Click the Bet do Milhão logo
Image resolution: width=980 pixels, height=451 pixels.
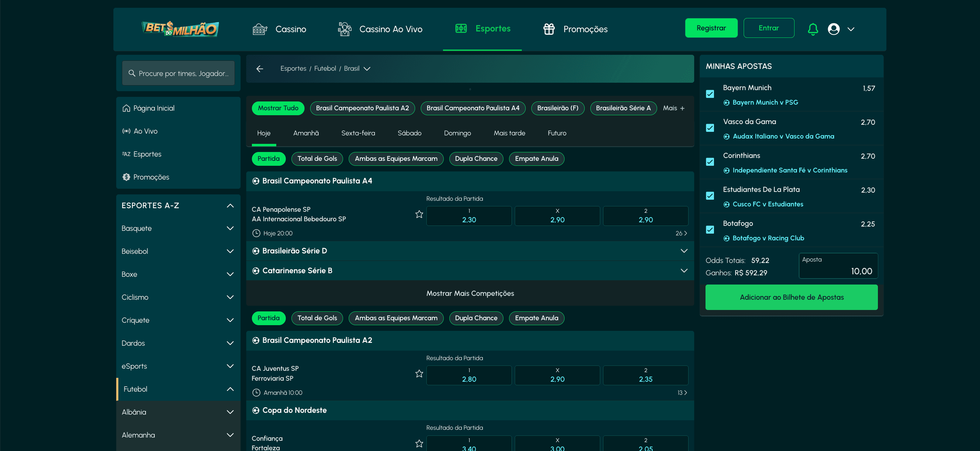(x=180, y=29)
